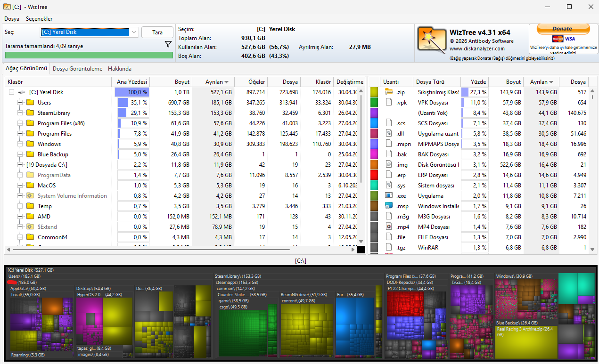Viewport: 599px width, 364px height.
Task: Open the drive selection dropdown
Action: pos(134,32)
